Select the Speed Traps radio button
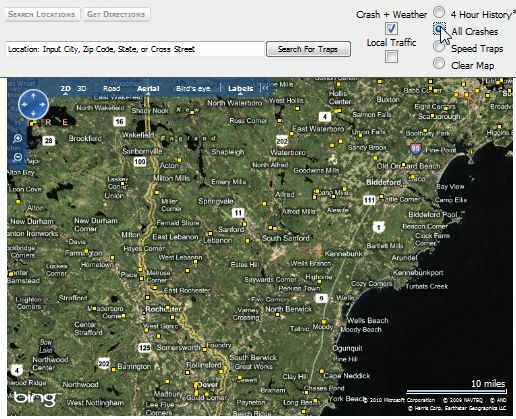This screenshot has height=419, width=516. 439,46
